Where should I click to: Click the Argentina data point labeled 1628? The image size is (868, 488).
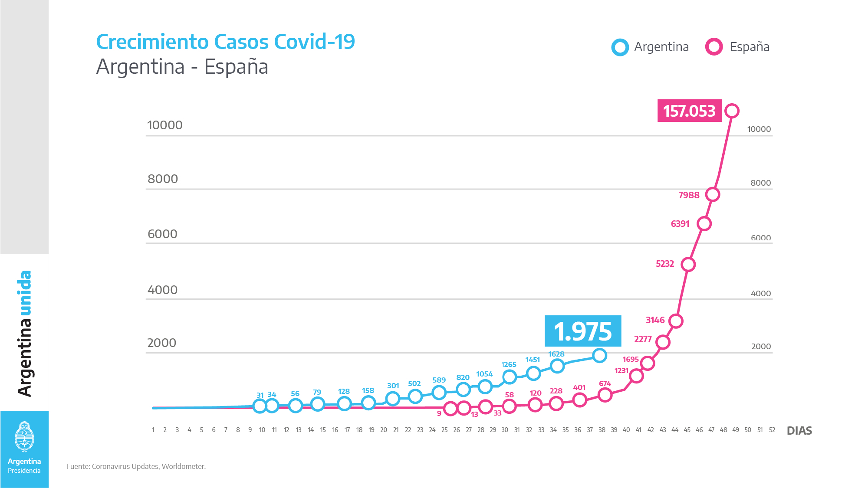tap(557, 366)
